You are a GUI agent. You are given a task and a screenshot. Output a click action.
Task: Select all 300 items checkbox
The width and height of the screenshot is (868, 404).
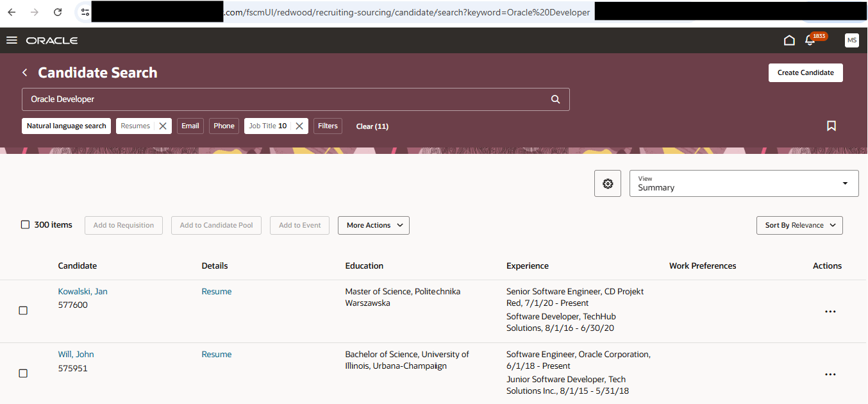tap(25, 225)
